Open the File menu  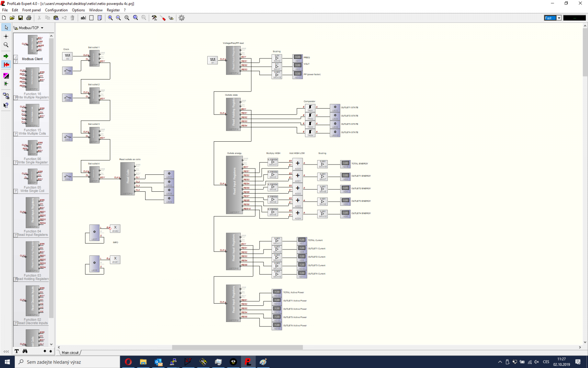(x=5, y=10)
